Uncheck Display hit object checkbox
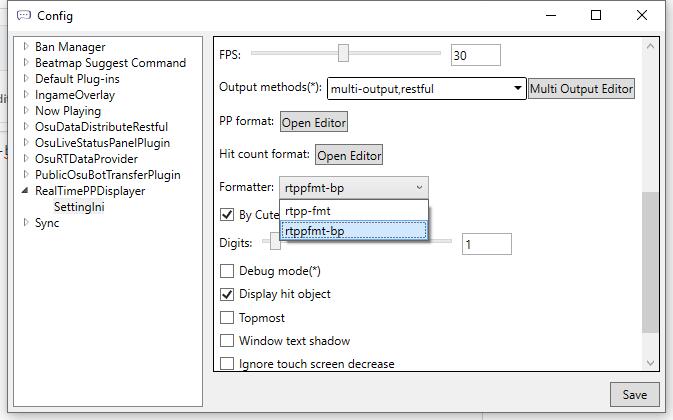 pos(227,294)
